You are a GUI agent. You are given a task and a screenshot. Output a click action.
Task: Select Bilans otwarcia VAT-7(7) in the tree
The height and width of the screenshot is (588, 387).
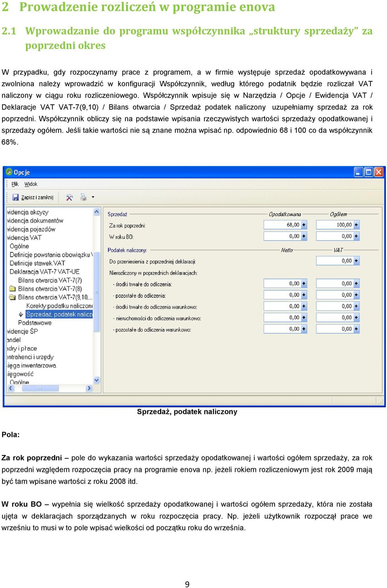click(x=50, y=280)
